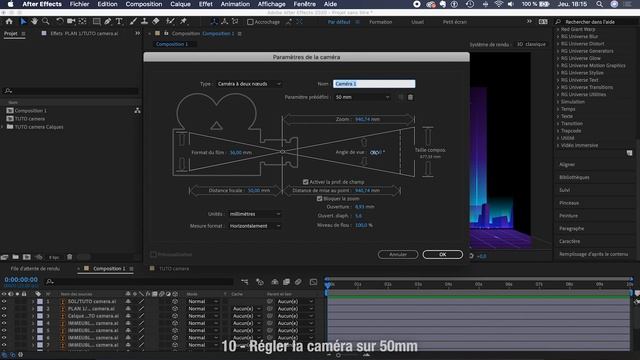Click the 'Niveau de flou' 100,0 % value
The height and width of the screenshot is (360, 640).
[x=363, y=225]
